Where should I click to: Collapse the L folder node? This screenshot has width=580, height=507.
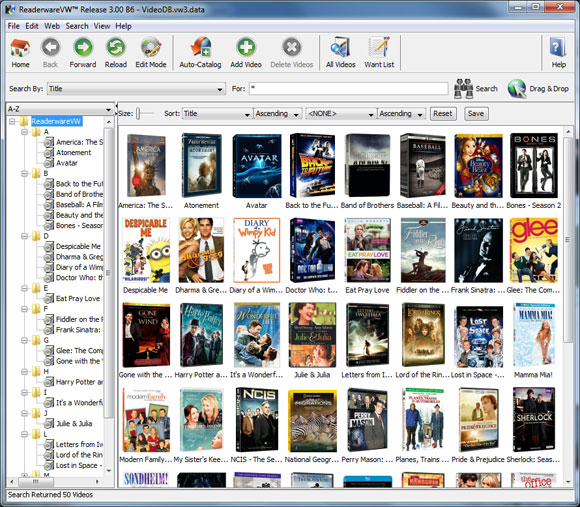[x=24, y=434]
